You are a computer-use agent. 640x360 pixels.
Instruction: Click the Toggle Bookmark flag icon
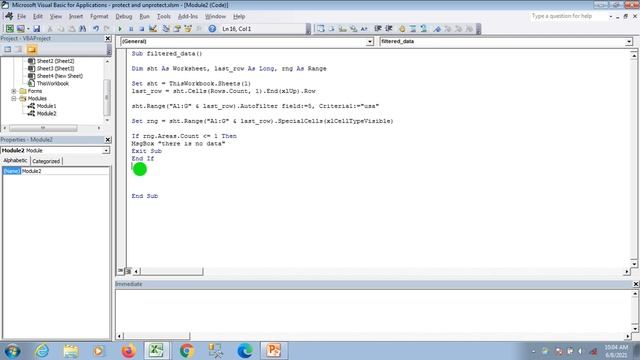pyautogui.click(x=437, y=29)
